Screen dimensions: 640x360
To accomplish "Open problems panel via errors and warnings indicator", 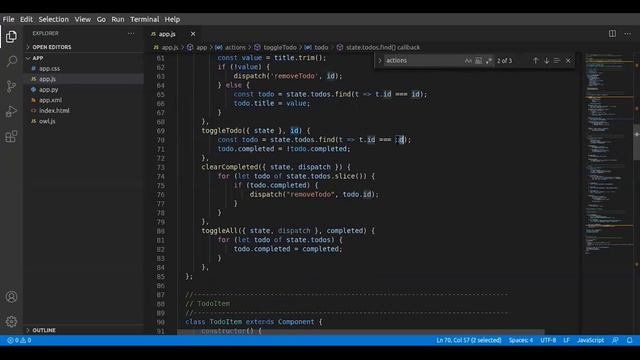I will [19, 340].
